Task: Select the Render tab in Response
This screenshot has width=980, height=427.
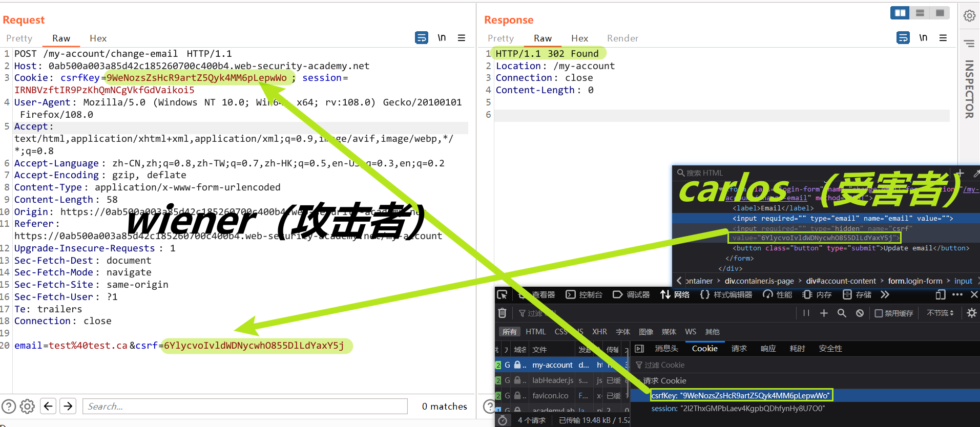Action: point(622,38)
